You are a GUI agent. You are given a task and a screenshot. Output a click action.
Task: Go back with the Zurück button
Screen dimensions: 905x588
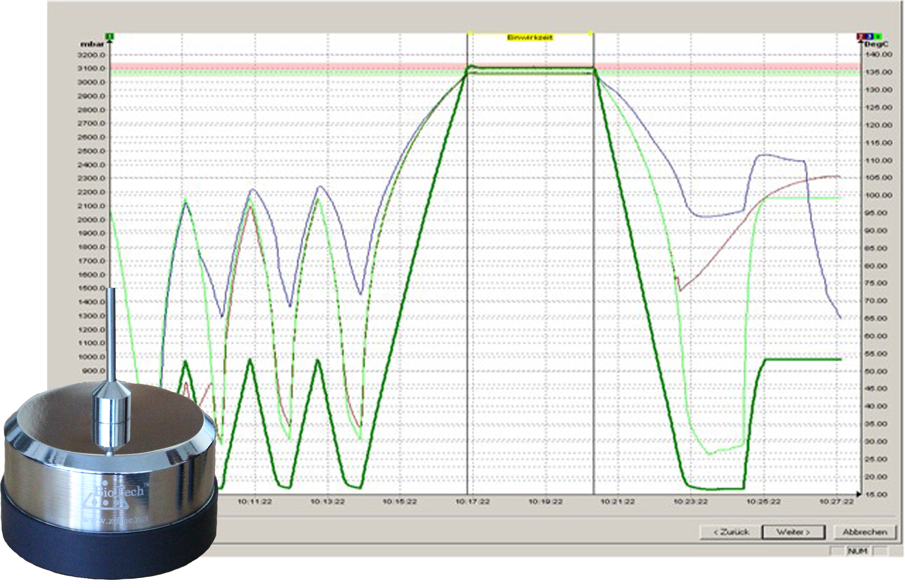pyautogui.click(x=731, y=532)
